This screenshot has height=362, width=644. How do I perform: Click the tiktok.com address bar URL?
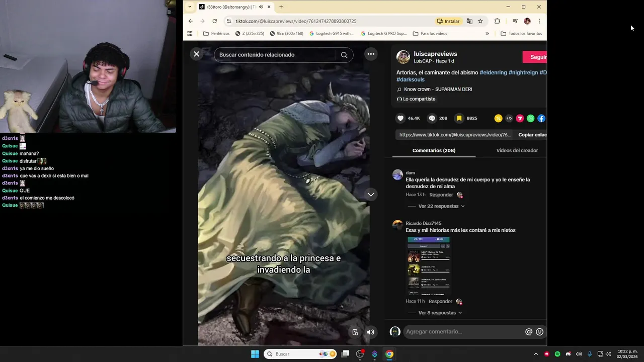(x=296, y=21)
